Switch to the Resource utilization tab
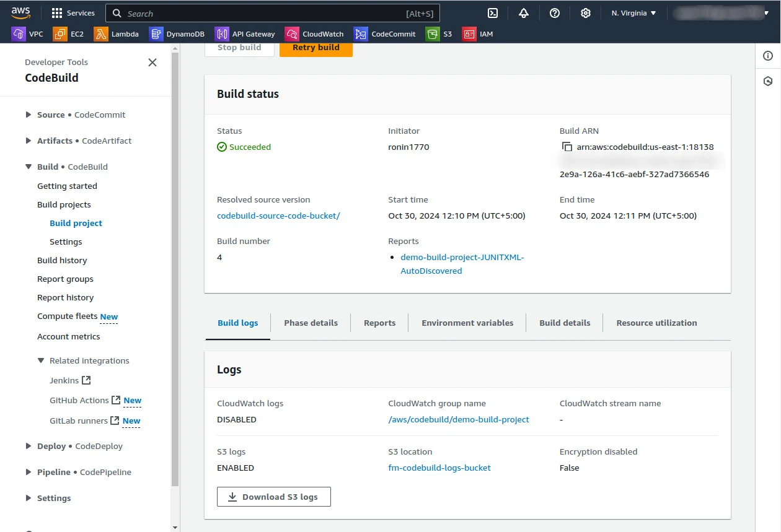Viewport: 781px width, 532px height. pos(656,323)
